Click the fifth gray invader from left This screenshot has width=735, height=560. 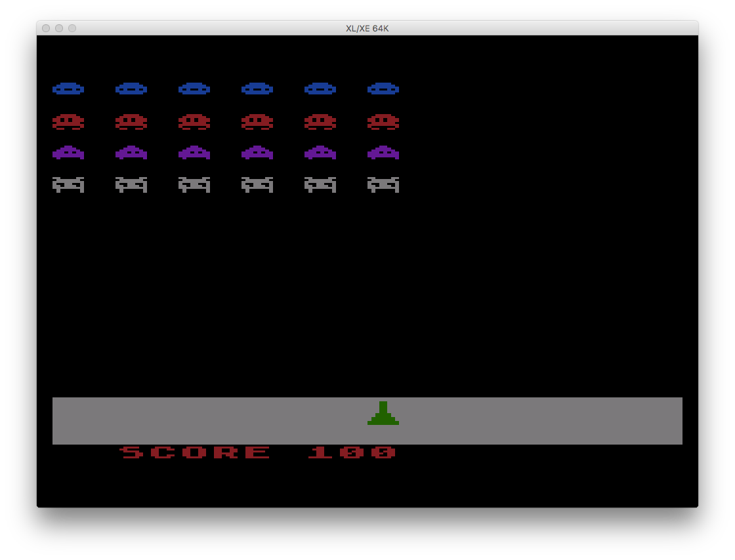click(x=320, y=185)
